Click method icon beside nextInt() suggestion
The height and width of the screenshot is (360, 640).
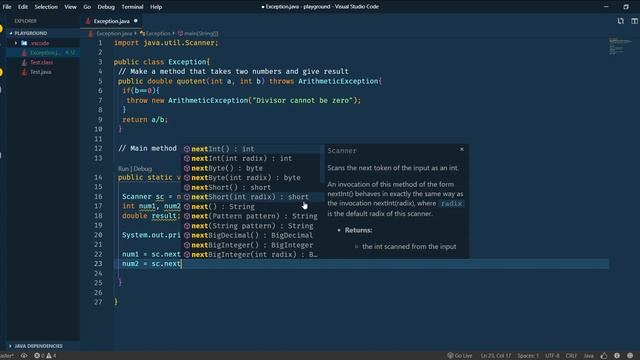pos(187,149)
